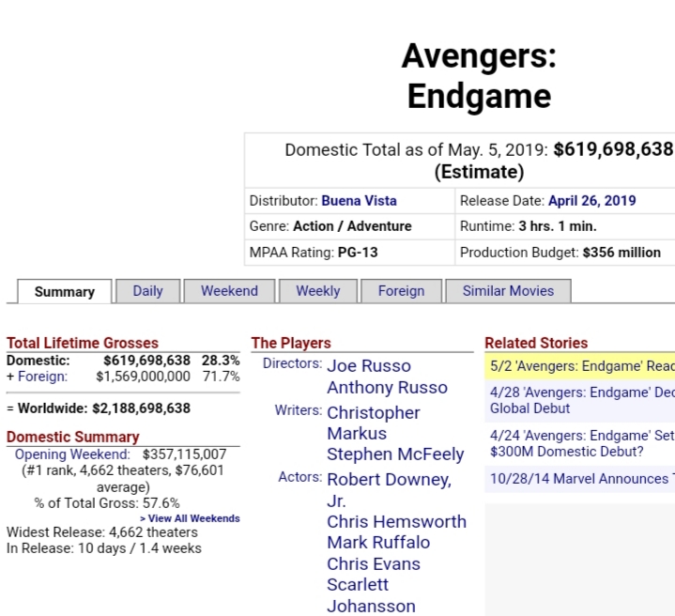This screenshot has width=675, height=616.
Task: Open Buena Vista distributor link
Action: tap(359, 201)
